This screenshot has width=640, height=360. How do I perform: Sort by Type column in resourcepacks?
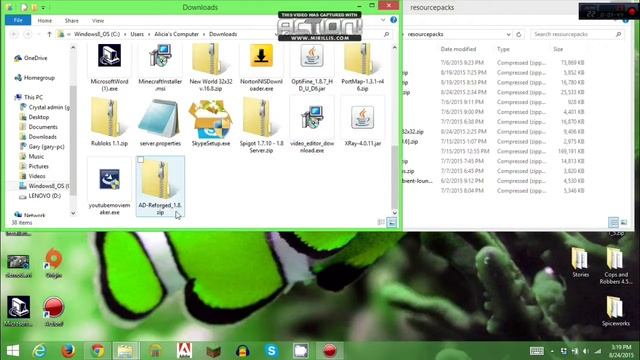[503, 49]
